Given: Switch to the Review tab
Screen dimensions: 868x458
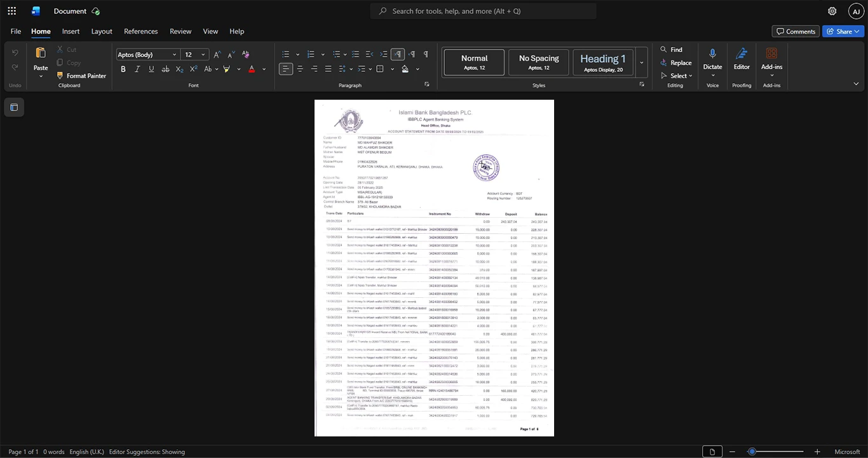Looking at the screenshot, I should (x=180, y=31).
